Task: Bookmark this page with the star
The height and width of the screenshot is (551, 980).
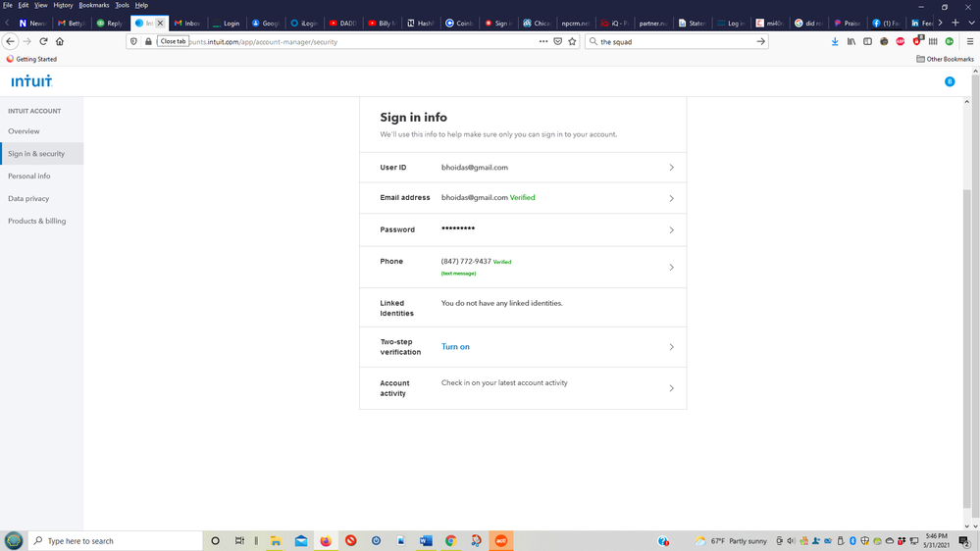Action: tap(573, 41)
